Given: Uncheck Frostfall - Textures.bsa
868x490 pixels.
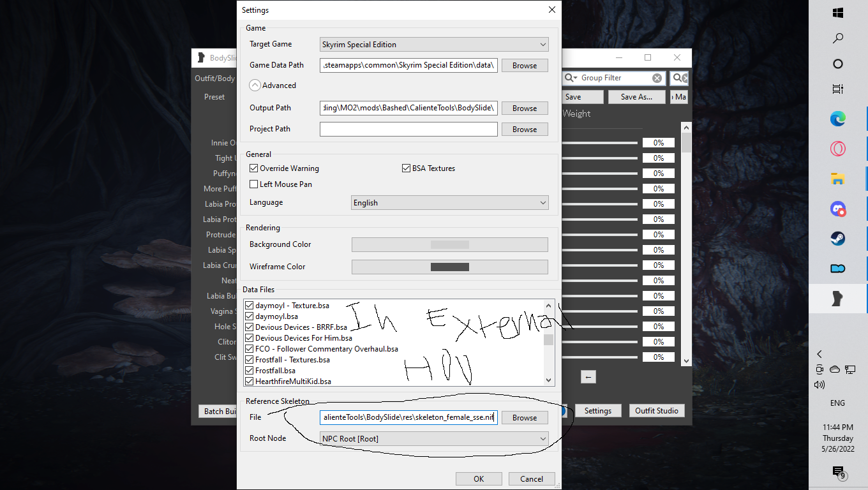Looking at the screenshot, I should pyautogui.click(x=250, y=360).
